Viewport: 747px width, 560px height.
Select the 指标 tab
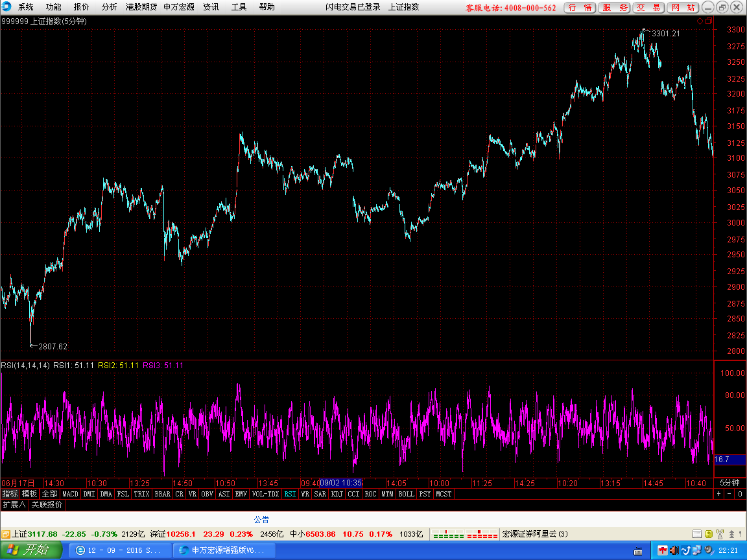10,494
